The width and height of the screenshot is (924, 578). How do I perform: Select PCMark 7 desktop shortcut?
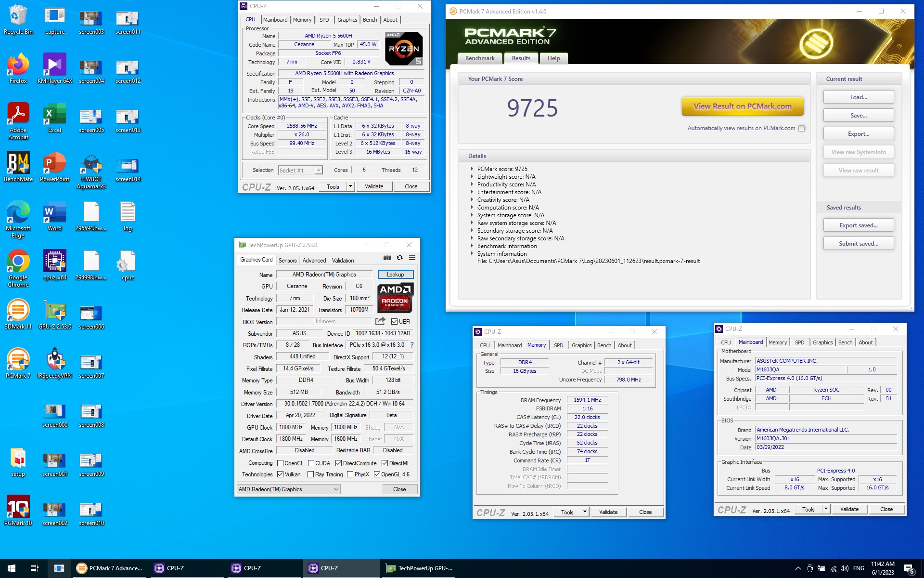(18, 364)
